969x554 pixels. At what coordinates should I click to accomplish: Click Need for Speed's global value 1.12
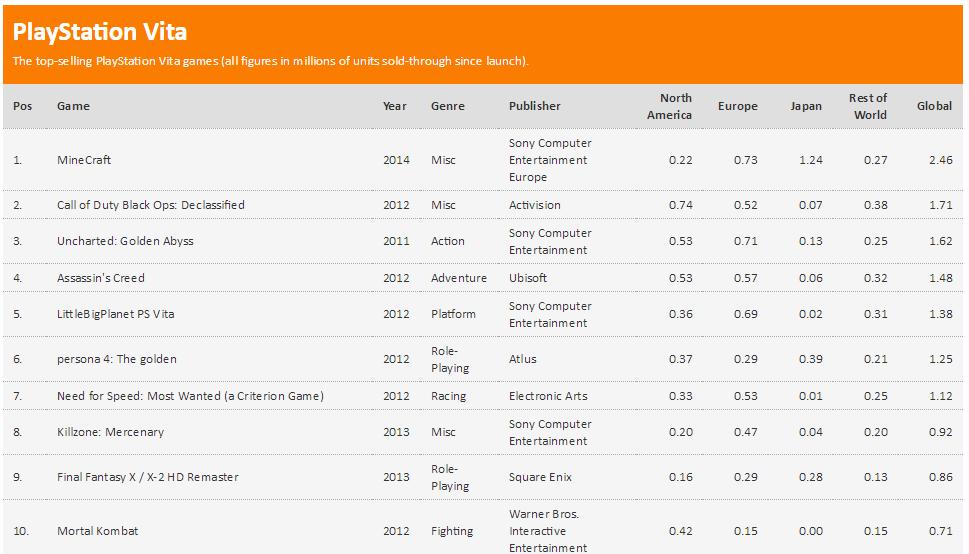(941, 396)
